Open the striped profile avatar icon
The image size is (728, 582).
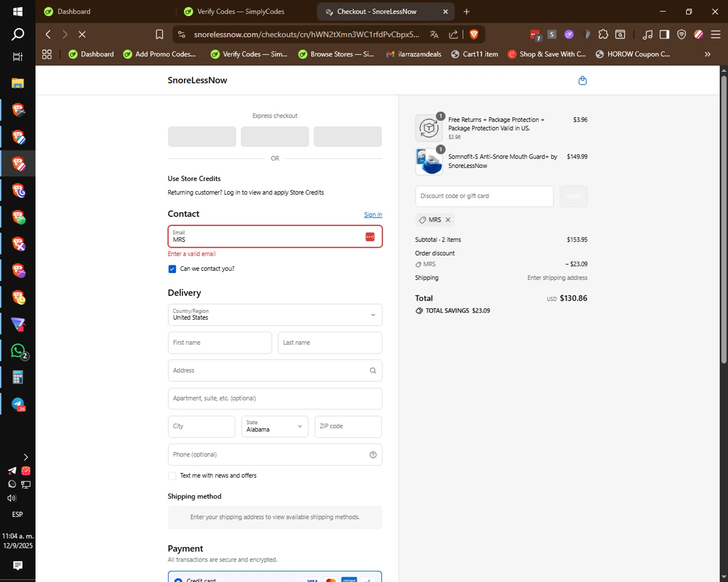point(698,34)
